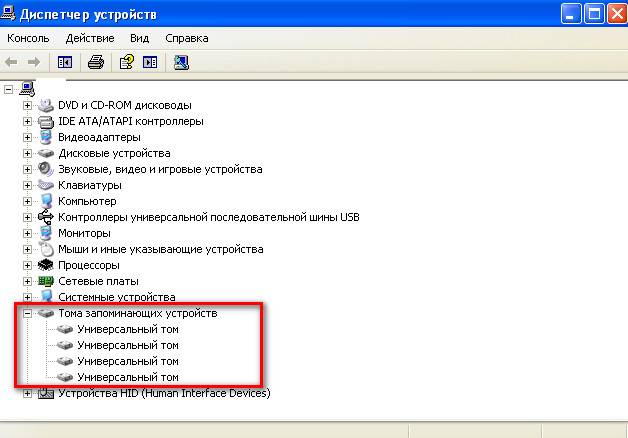Expand IDE ATA/ATAPI контроллеры node
Screen dimensions: 628x438
pyautogui.click(x=27, y=121)
